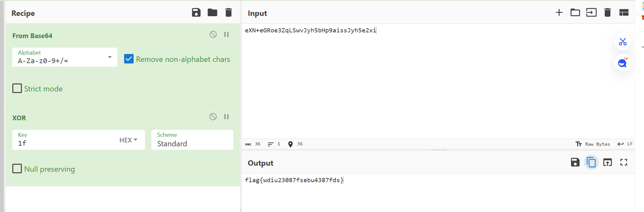Open the XOR Scheme dropdown
This screenshot has height=212, width=644.
(192, 140)
